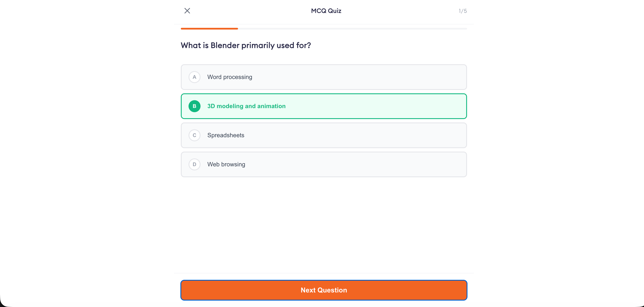Click the orange progress bar segment
Screen dimensions: 644x307
pos(209,28)
